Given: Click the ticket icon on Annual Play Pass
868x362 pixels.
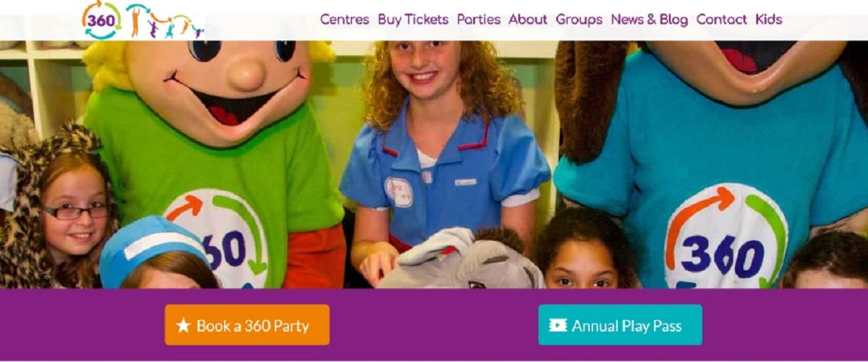Looking at the screenshot, I should (558, 326).
